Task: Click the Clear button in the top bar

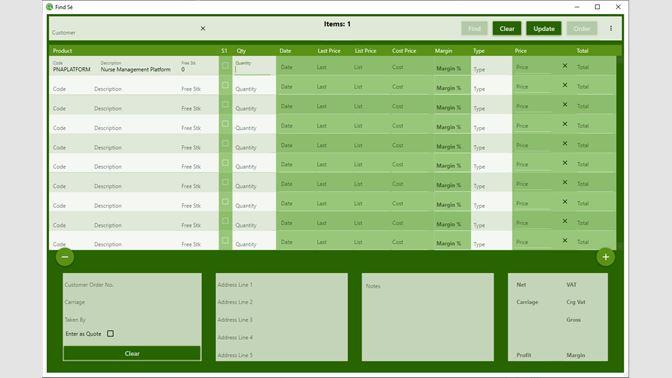Action: (x=507, y=28)
